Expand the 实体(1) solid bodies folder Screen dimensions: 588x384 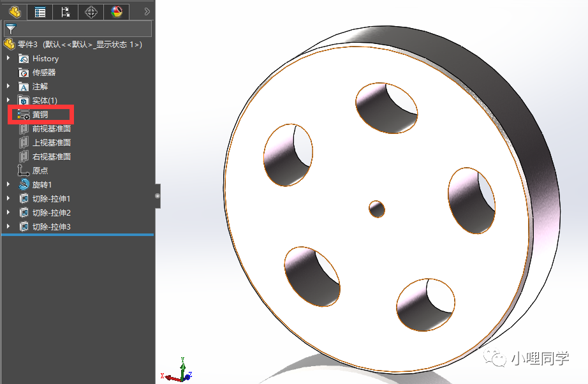pyautogui.click(x=8, y=100)
